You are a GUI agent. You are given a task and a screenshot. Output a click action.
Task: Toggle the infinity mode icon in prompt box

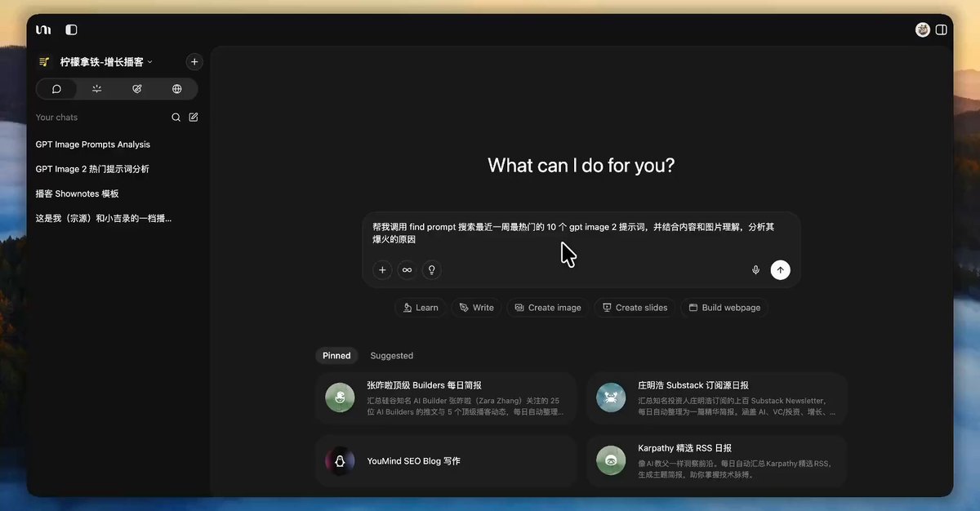[x=407, y=270]
